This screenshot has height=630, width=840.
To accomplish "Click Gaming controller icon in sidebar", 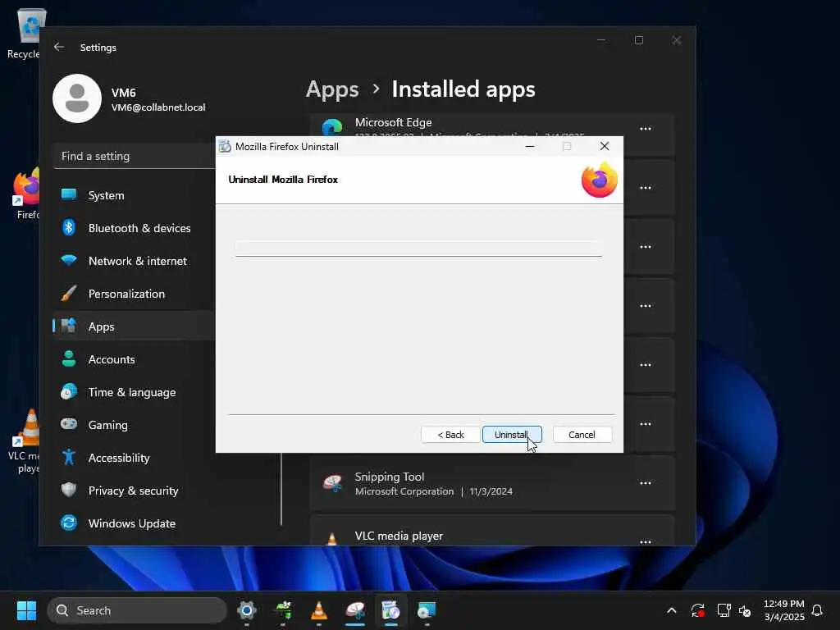I will coord(69,424).
